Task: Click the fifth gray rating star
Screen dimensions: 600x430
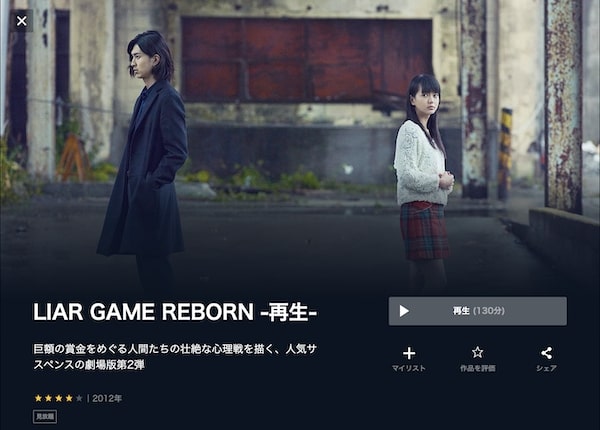Action: tap(79, 398)
